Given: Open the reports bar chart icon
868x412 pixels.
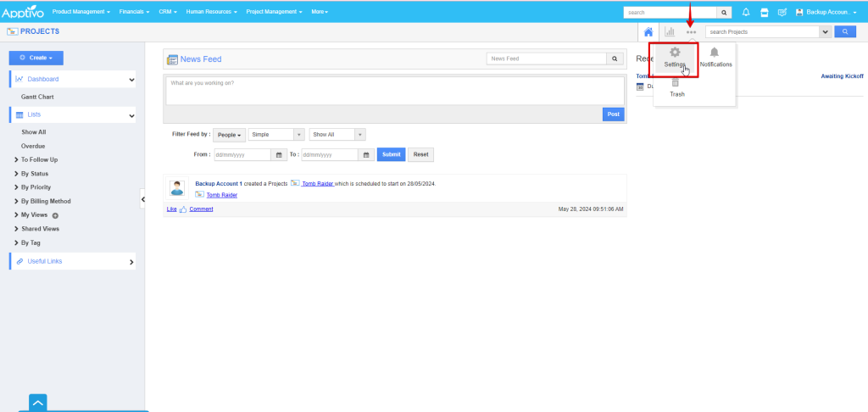Looking at the screenshot, I should 670,31.
